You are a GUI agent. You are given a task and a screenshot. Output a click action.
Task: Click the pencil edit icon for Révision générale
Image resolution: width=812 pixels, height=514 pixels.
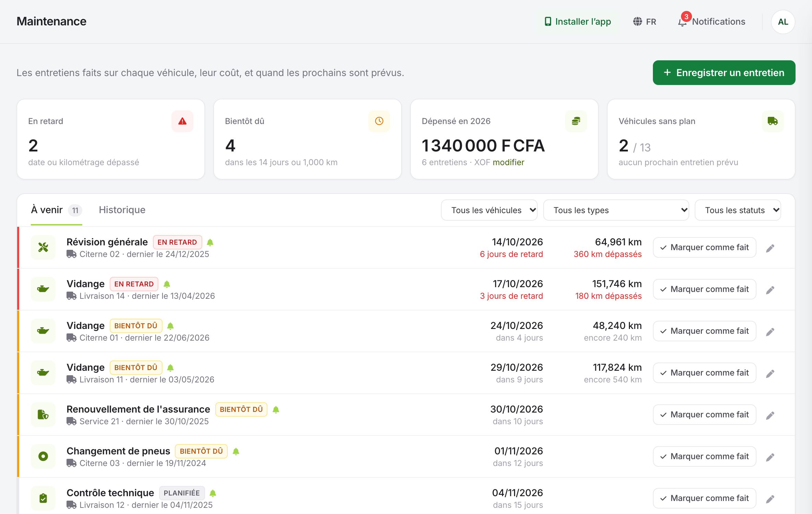[770, 248]
